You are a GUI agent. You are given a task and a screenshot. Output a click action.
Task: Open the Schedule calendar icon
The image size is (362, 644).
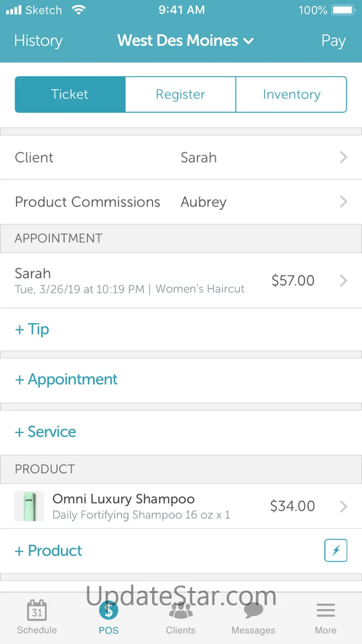tap(37, 611)
